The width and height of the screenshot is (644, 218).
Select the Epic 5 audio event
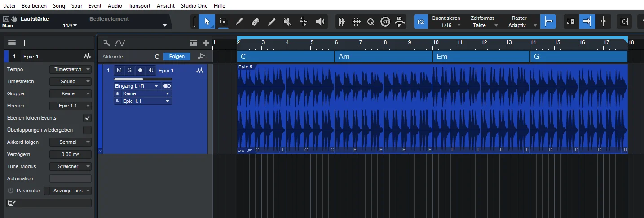coord(432,108)
